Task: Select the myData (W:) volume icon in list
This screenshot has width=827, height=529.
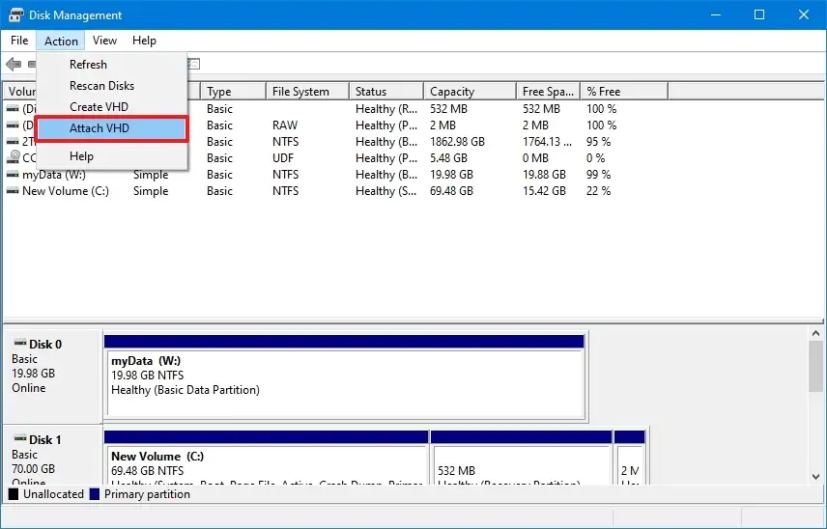Action: coord(13,174)
